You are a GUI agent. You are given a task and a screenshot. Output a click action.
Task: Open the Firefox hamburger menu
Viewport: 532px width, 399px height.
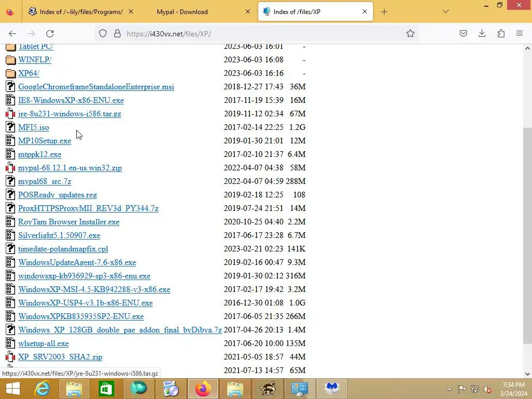520,33
